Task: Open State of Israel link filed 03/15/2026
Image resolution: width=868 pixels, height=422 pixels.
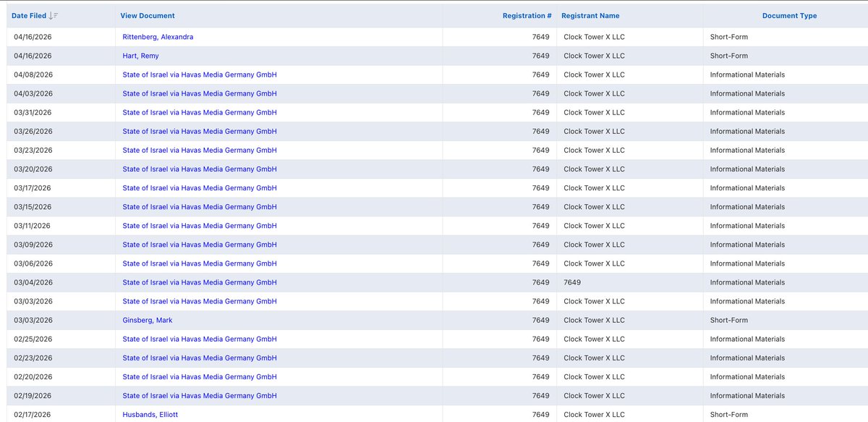Action: [x=200, y=206]
